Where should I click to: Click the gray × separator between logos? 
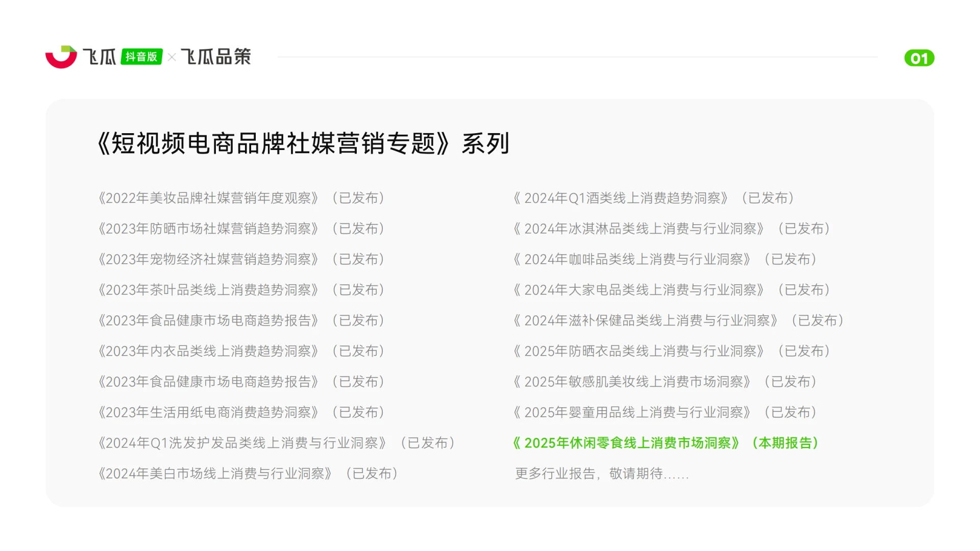[x=172, y=57]
